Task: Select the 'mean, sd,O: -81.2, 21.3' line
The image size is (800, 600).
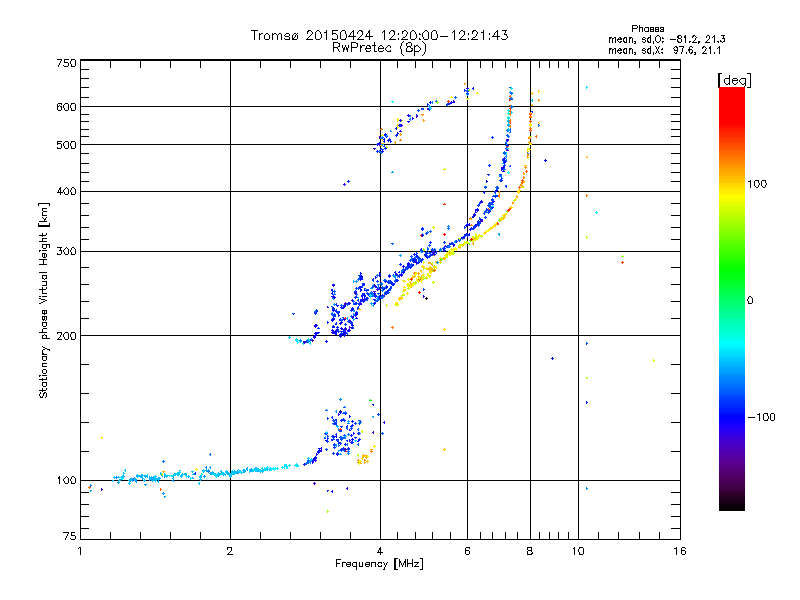Action: [x=667, y=39]
